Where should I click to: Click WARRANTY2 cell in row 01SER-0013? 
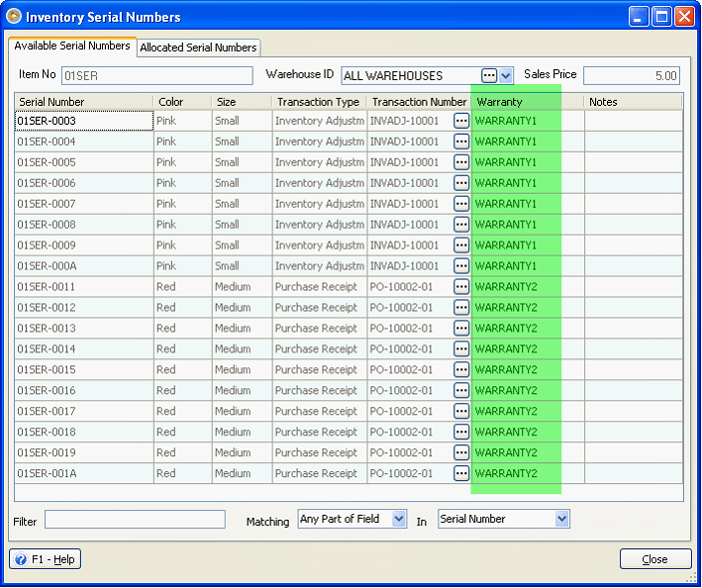pyautogui.click(x=529, y=328)
